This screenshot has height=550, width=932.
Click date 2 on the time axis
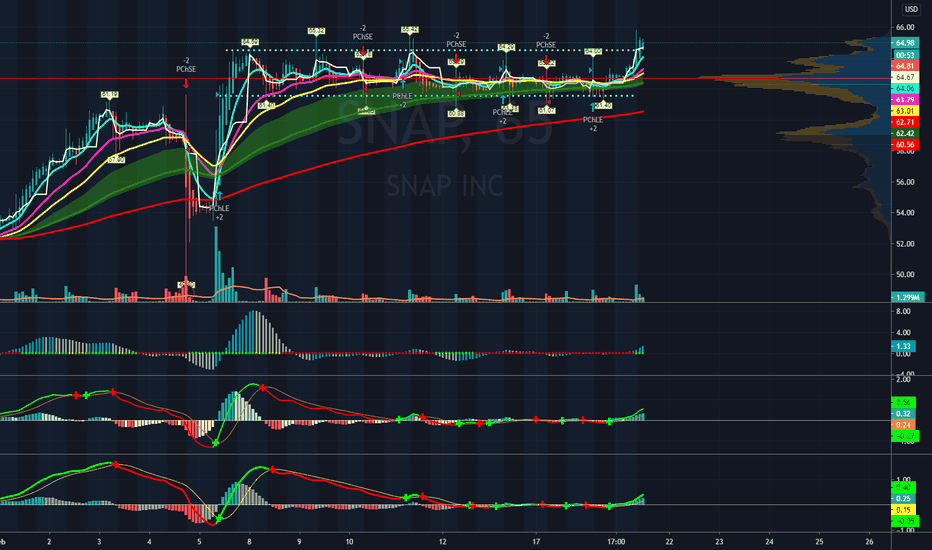point(49,542)
